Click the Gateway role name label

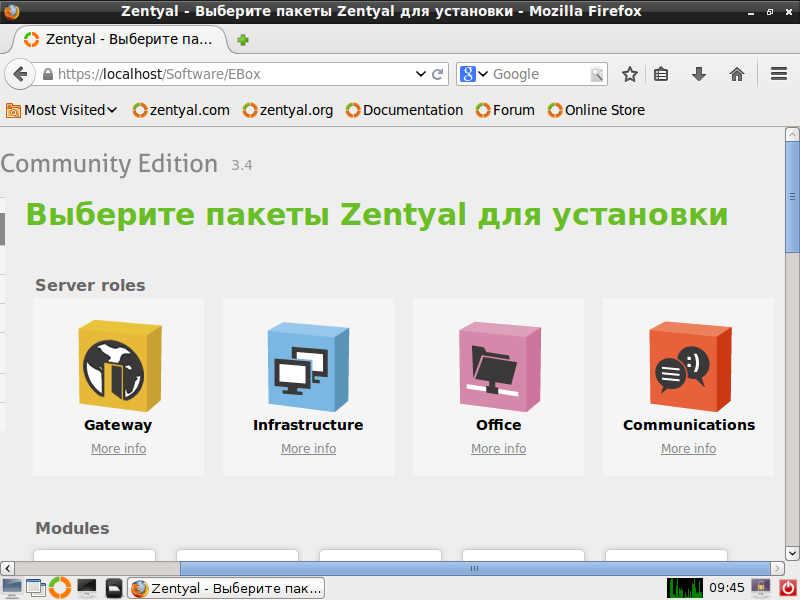click(118, 425)
